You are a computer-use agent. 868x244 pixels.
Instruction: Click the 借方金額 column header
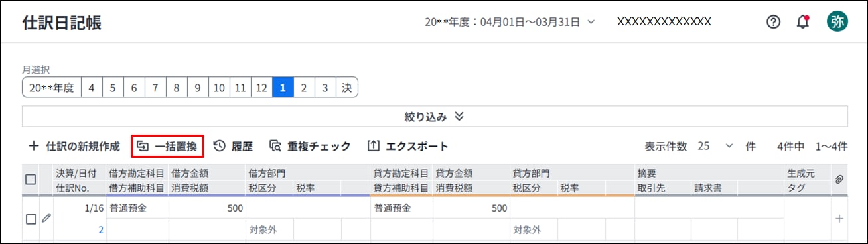[x=190, y=174]
